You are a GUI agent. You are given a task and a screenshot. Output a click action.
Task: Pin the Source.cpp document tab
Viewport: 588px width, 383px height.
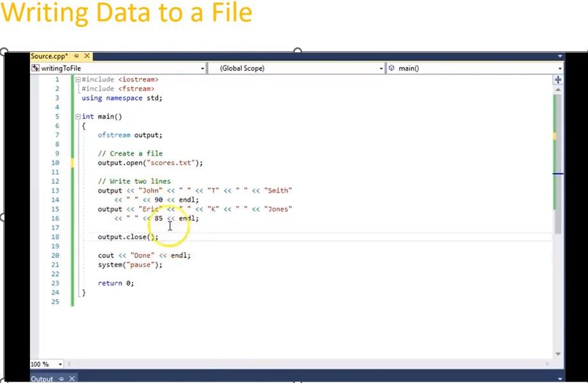pyautogui.click(x=77, y=56)
